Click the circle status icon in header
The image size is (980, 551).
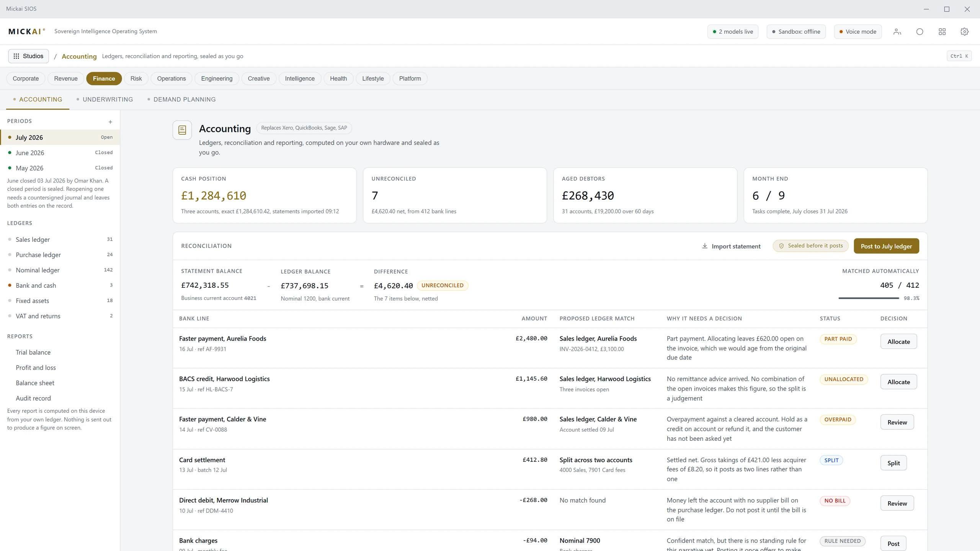point(920,32)
